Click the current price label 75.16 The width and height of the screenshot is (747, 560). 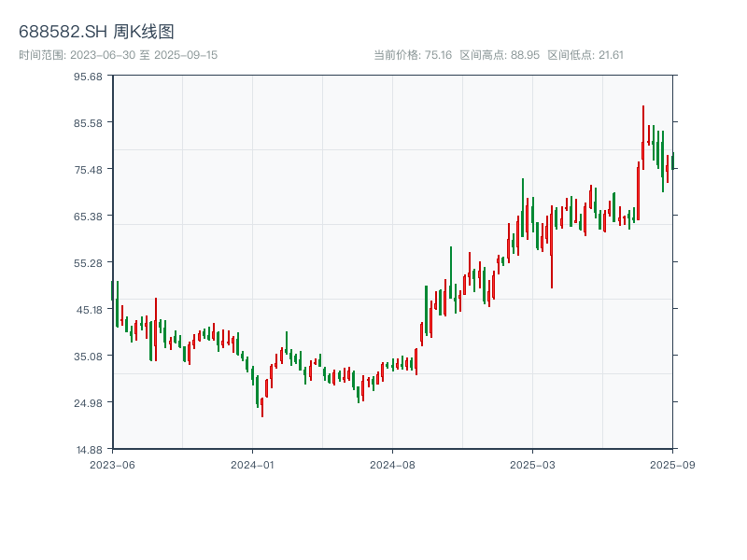pyautogui.click(x=413, y=55)
